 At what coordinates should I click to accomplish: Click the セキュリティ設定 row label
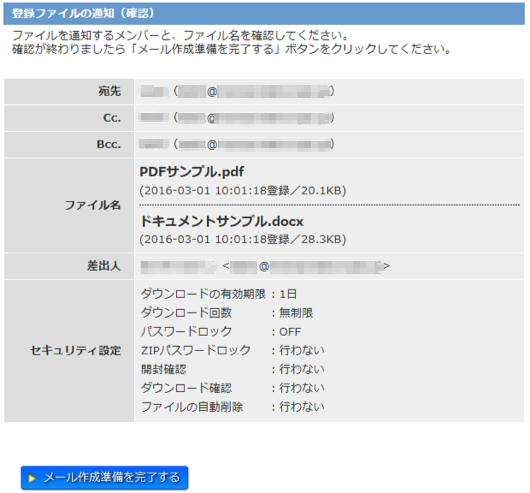coord(75,350)
